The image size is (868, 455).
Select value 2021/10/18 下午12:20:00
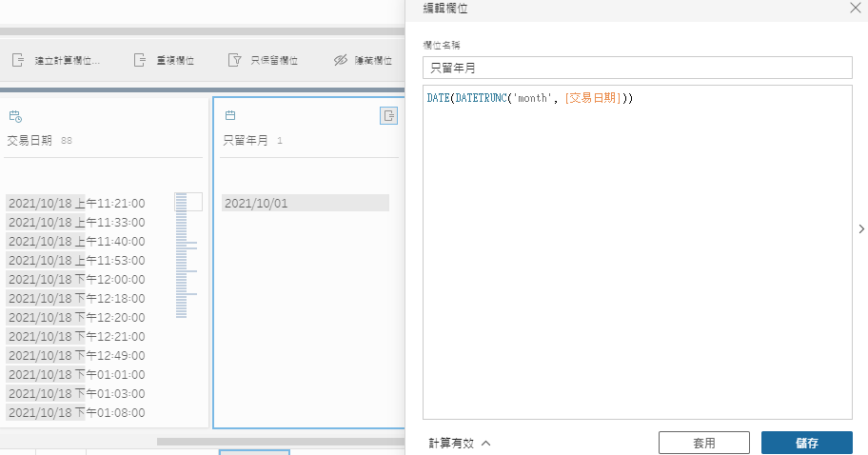coord(77,318)
